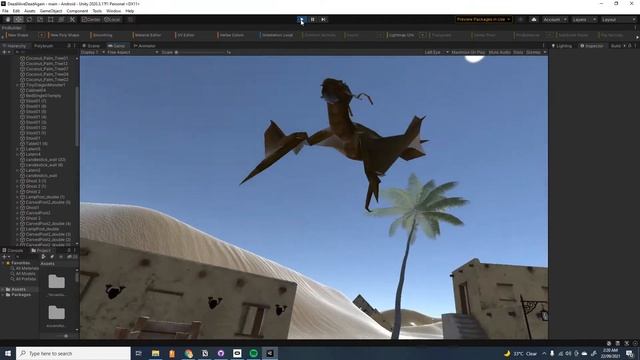Collapse the Favorites group in Project
The width and height of the screenshot is (640, 360).
click(x=3, y=263)
